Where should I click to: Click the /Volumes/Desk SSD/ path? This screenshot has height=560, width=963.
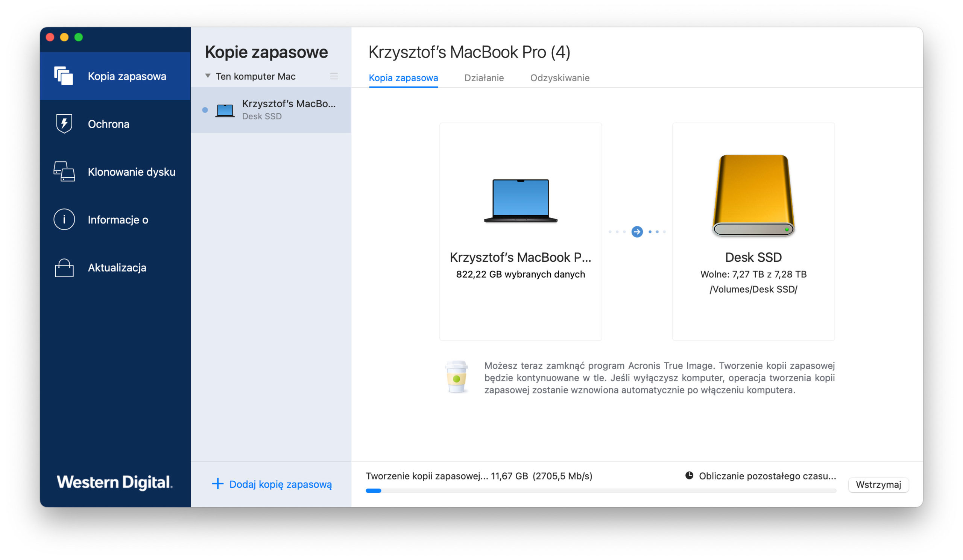coord(753,289)
